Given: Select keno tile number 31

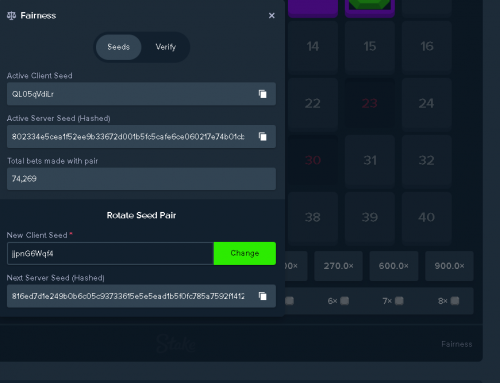Looking at the screenshot, I should click(370, 161).
